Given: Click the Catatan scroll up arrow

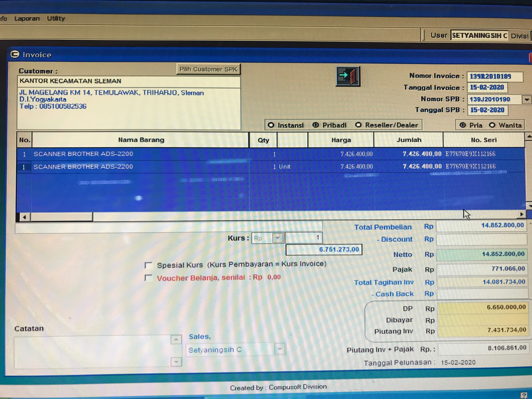Looking at the screenshot, I should [176, 340].
